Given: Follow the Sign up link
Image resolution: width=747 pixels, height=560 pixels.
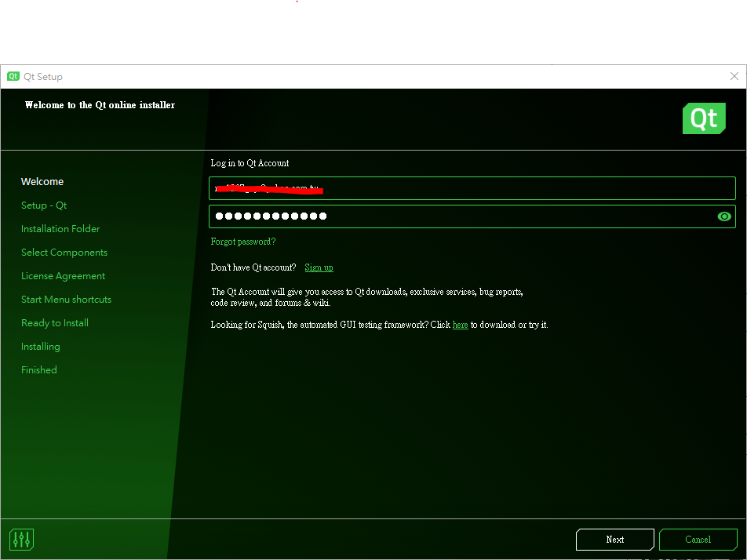Looking at the screenshot, I should [319, 267].
